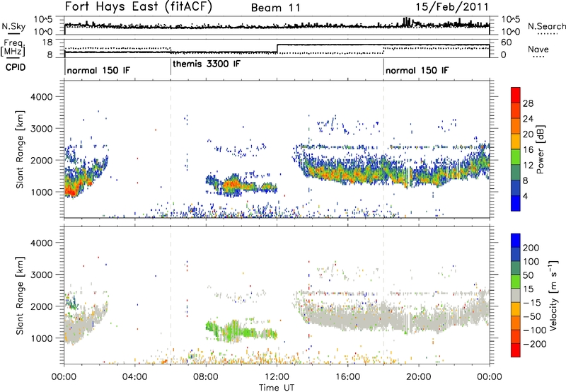This screenshot has width=566, height=392.
Task: Click the '60' Nave axis tick
Action: pyautogui.click(x=507, y=42)
